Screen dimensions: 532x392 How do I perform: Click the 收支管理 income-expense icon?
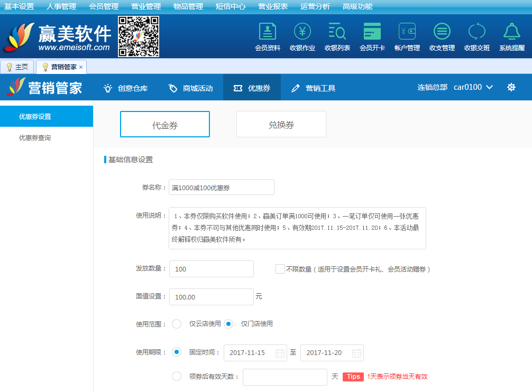[x=442, y=32]
